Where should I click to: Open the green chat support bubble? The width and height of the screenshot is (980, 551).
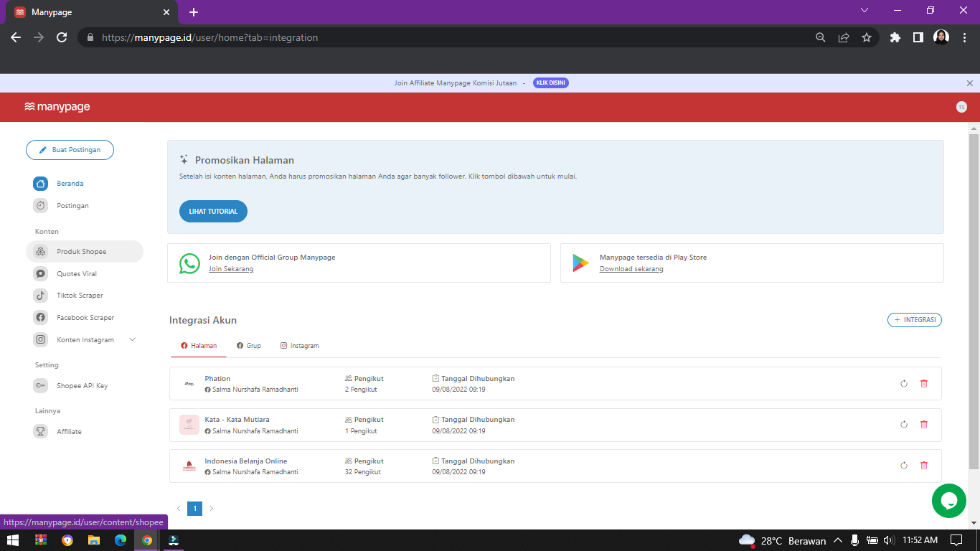pyautogui.click(x=949, y=501)
